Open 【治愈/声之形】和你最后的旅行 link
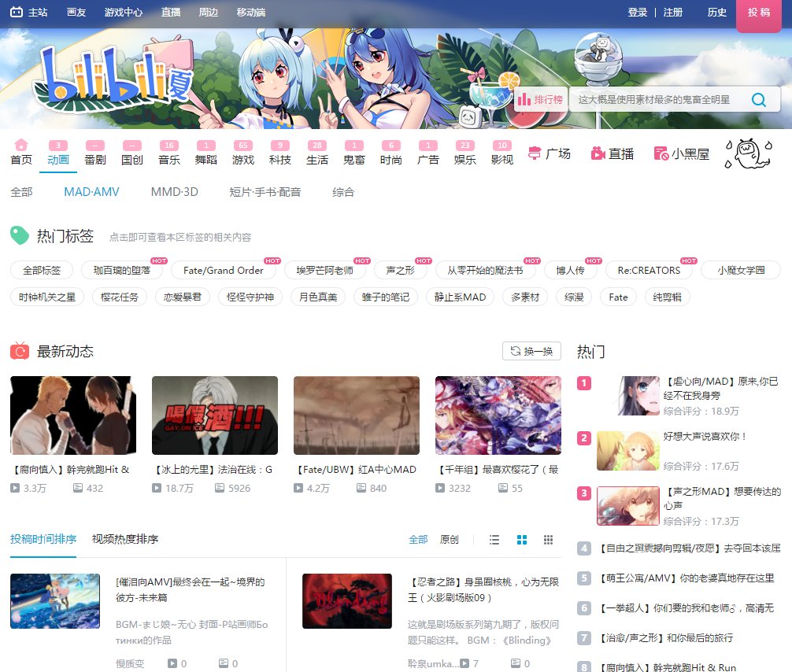 (665, 637)
